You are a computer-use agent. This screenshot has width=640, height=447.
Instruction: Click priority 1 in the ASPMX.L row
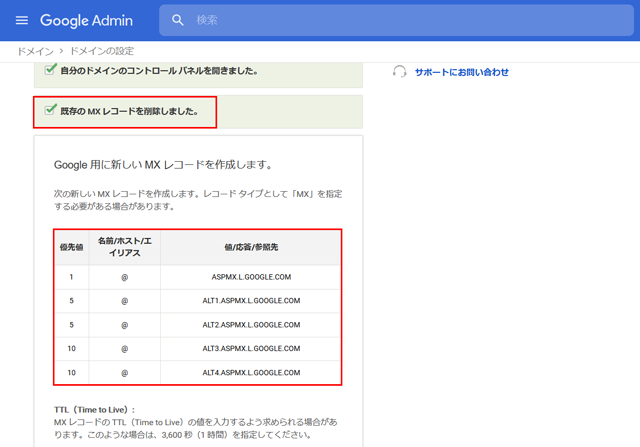point(71,277)
